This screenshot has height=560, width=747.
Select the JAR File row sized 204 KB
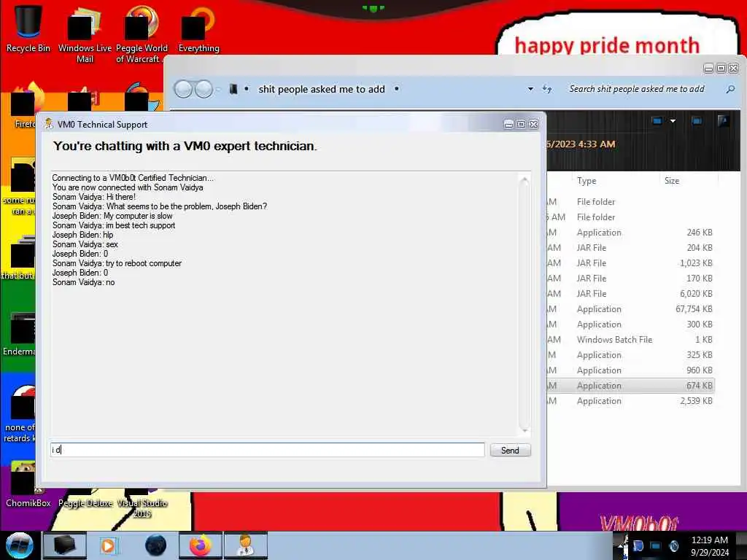pyautogui.click(x=630, y=248)
